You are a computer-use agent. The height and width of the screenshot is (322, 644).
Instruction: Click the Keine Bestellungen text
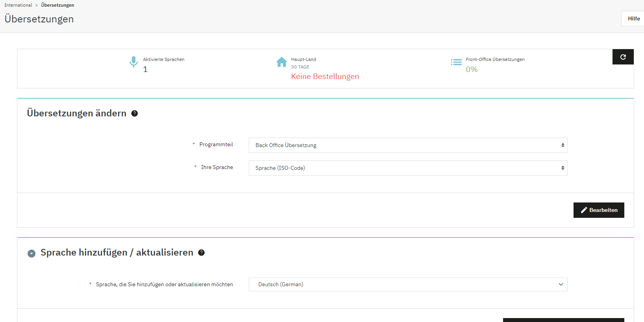(x=325, y=76)
